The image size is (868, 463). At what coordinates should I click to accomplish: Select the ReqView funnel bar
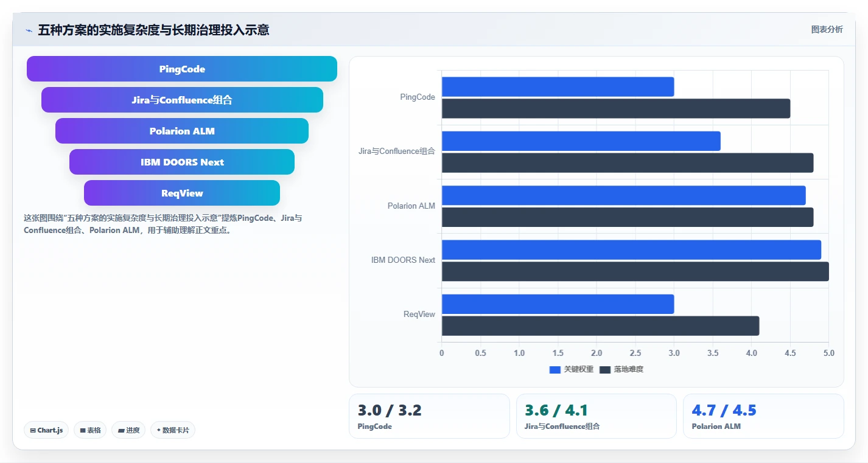coord(182,193)
